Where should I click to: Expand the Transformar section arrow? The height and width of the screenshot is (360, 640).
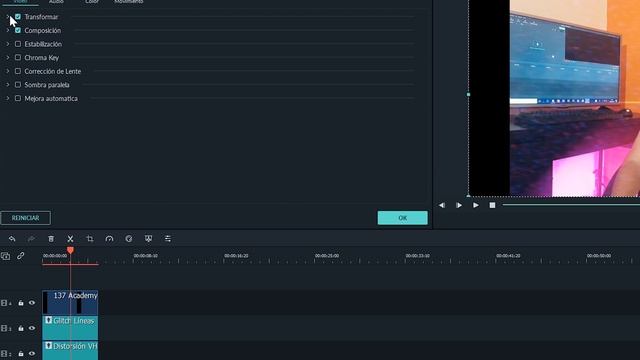(x=7, y=17)
